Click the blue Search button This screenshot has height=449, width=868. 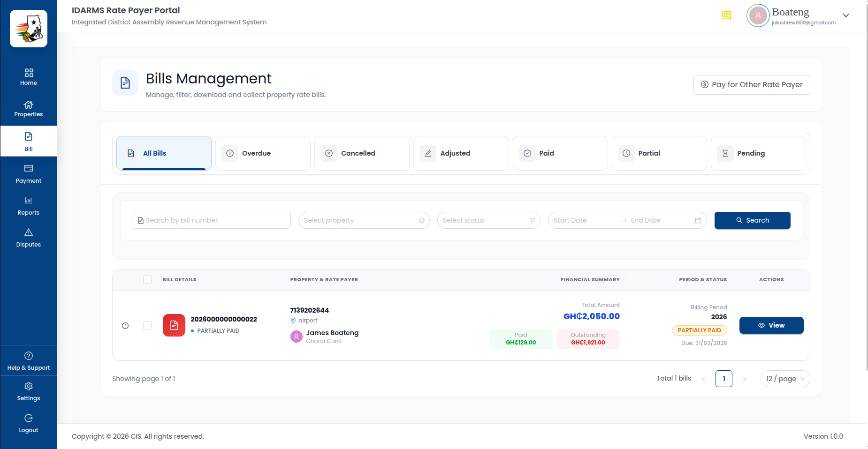[753, 220]
